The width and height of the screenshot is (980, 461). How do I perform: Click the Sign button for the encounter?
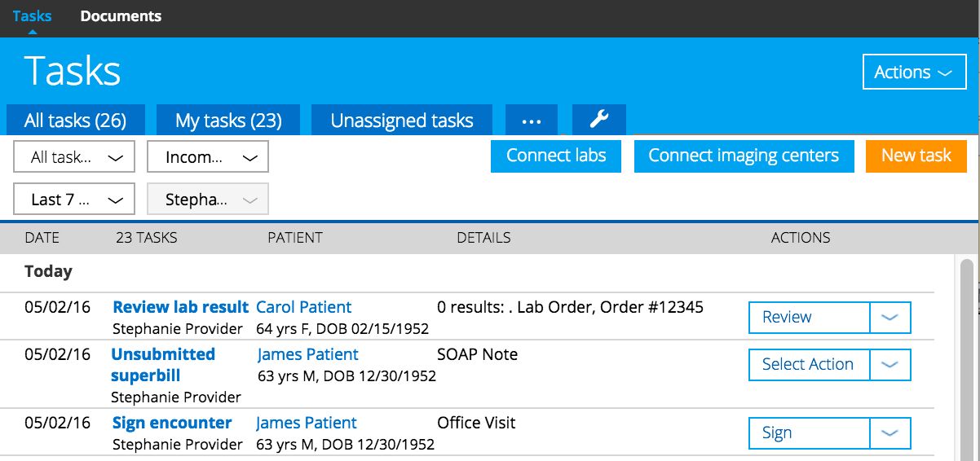point(809,433)
